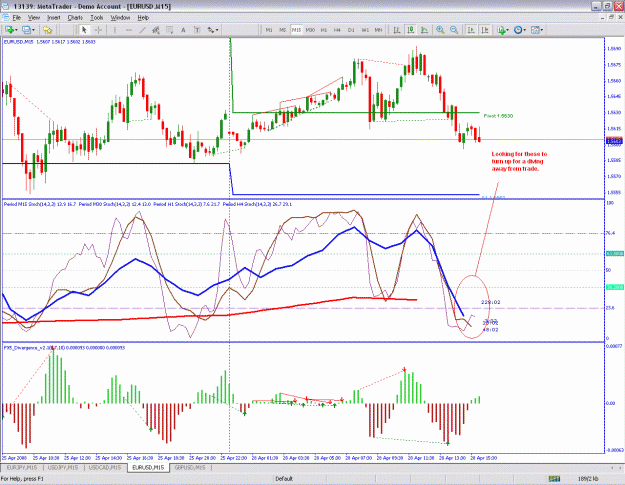Screen dimensions: 625x485
Task: Click the 'Default' profile in status bar
Action: pos(284,479)
